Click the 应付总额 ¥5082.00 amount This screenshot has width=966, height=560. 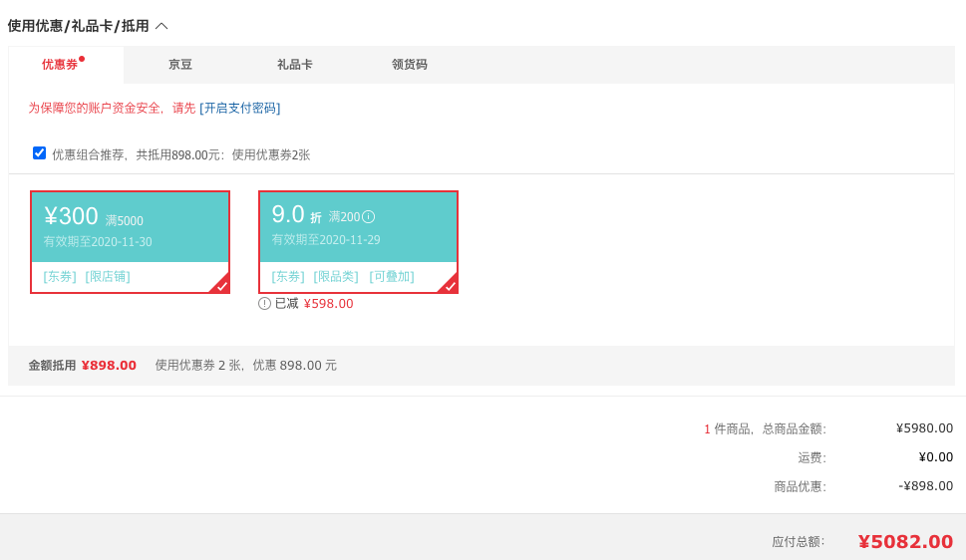pyautogui.click(x=905, y=541)
